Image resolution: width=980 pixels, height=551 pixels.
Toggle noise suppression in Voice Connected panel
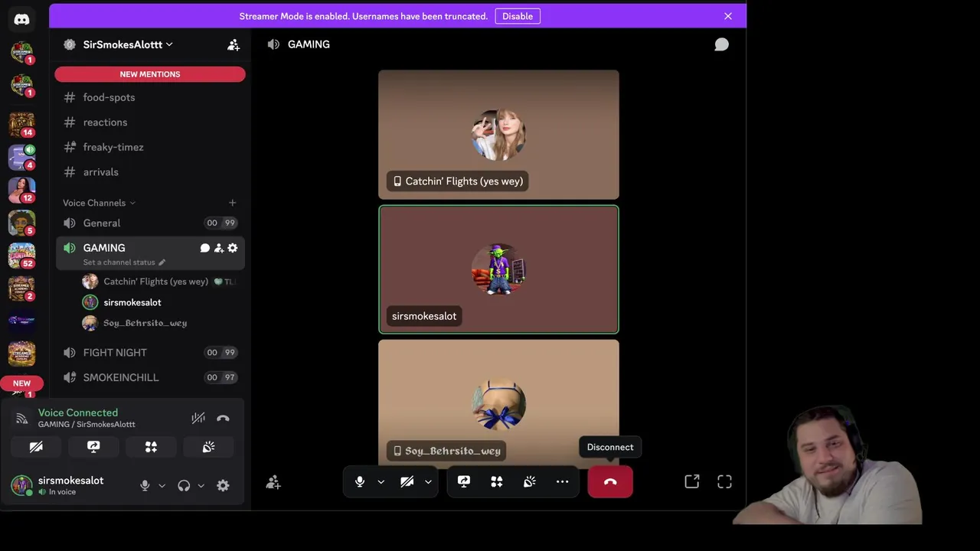[x=198, y=418]
